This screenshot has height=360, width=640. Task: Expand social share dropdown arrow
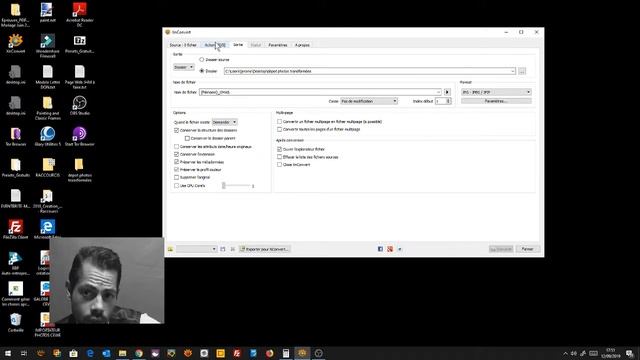click(400, 249)
